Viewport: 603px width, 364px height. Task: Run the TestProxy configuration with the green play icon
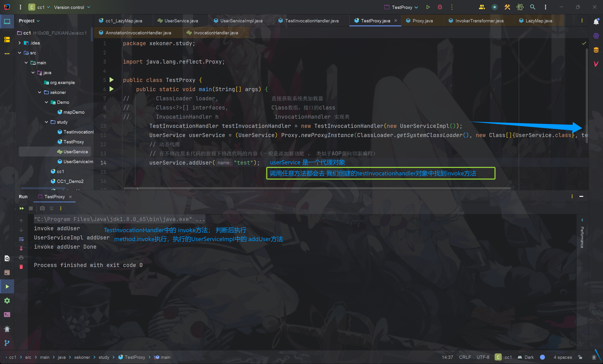[x=428, y=7]
